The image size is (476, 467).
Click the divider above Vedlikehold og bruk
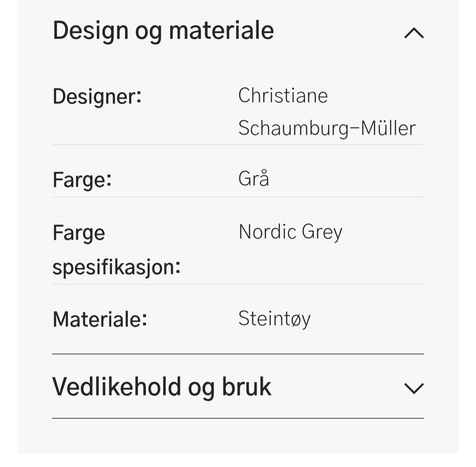click(x=238, y=353)
